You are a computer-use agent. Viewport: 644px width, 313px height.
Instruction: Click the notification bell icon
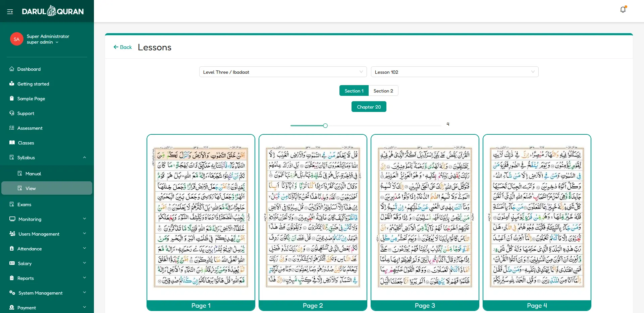[623, 10]
